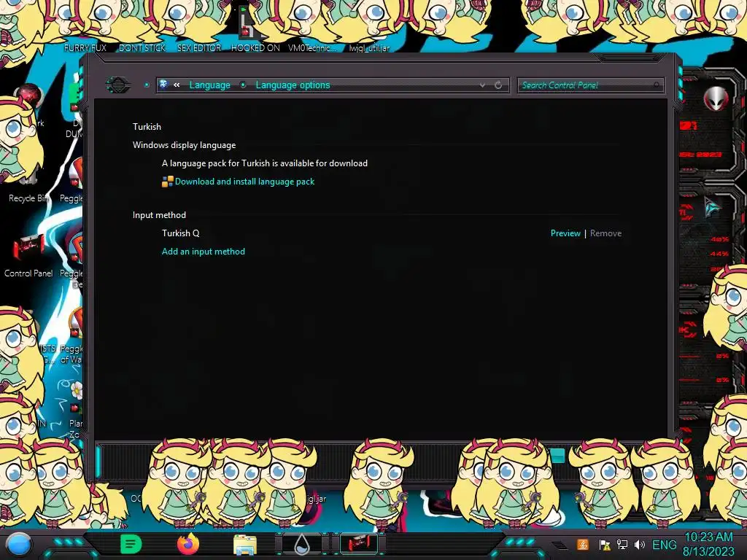Click the control panel address bar icon

tap(163, 85)
